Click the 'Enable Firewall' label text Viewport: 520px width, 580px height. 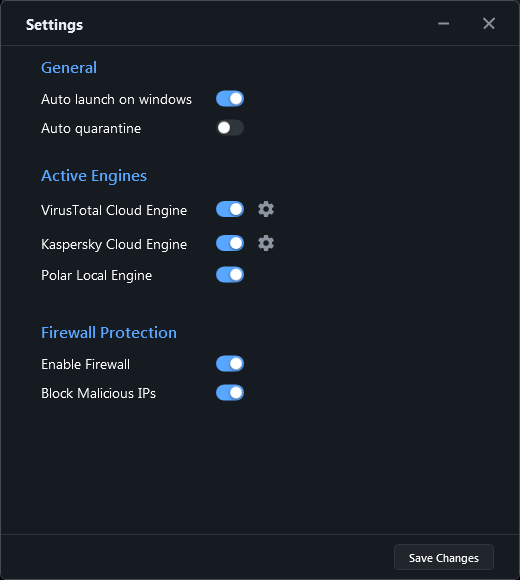[x=85, y=364]
